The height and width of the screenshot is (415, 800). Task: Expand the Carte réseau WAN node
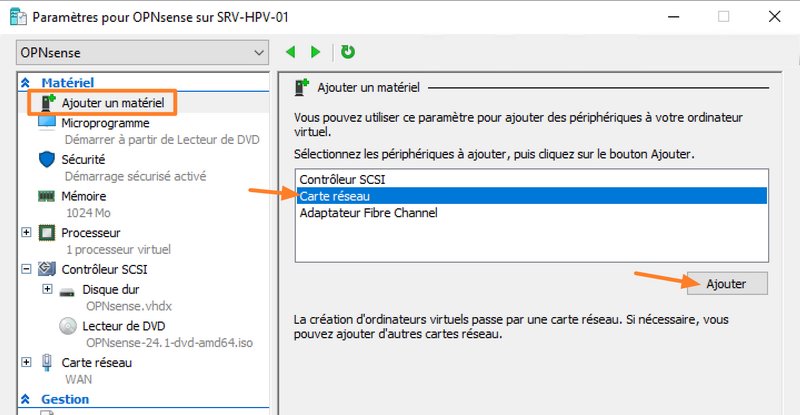[26, 362]
